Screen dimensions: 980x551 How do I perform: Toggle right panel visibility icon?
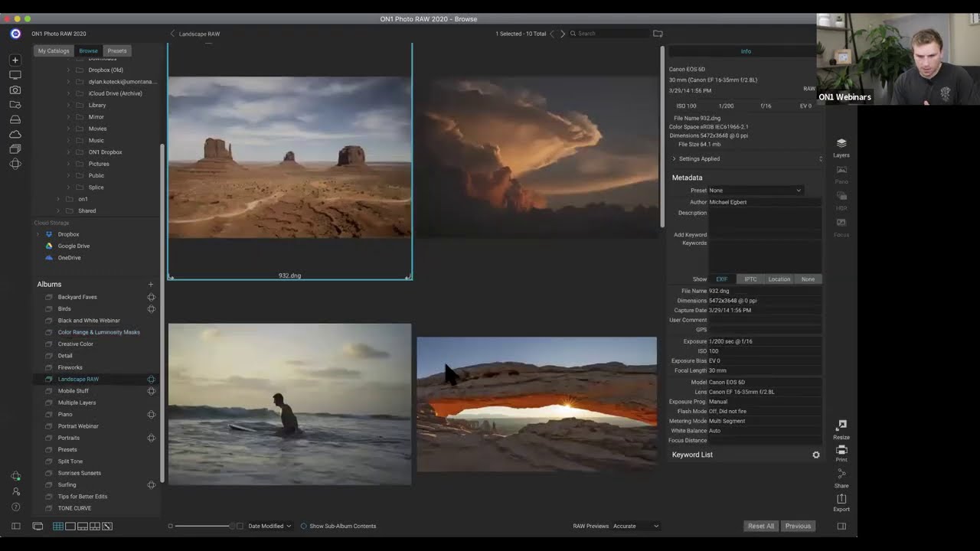[841, 527]
